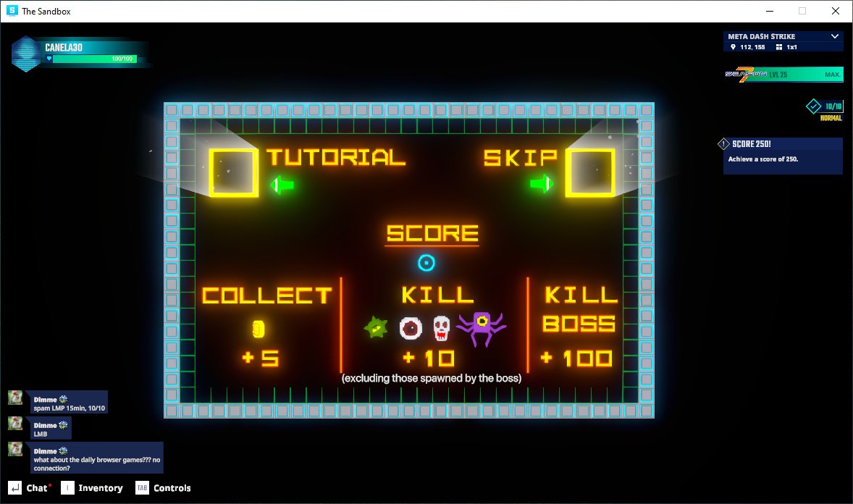Expand the META DASH STRIKE chevron dropdown
This screenshot has height=504, width=853.
834,36
